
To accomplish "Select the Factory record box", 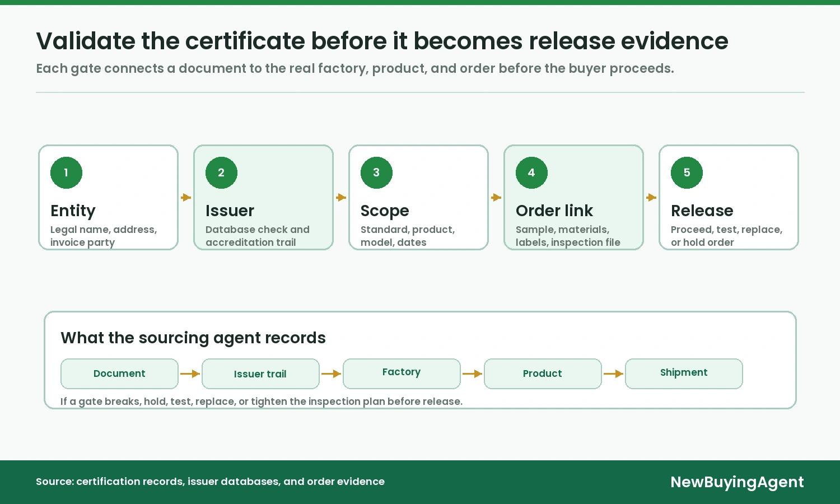I will [x=402, y=374].
